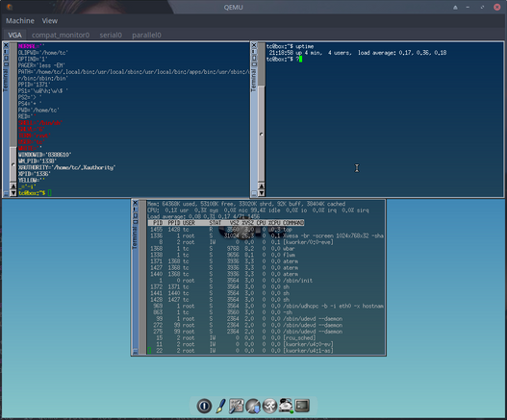Open the Exit power icon in dock
Image resolution: width=507 pixels, height=420 pixels.
(x=204, y=406)
